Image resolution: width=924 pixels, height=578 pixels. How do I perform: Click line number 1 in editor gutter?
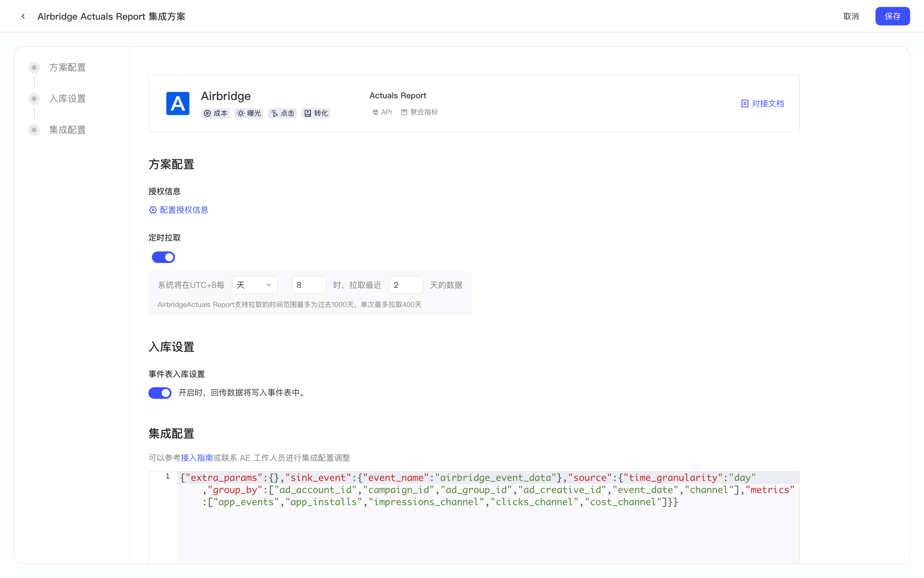point(167,476)
